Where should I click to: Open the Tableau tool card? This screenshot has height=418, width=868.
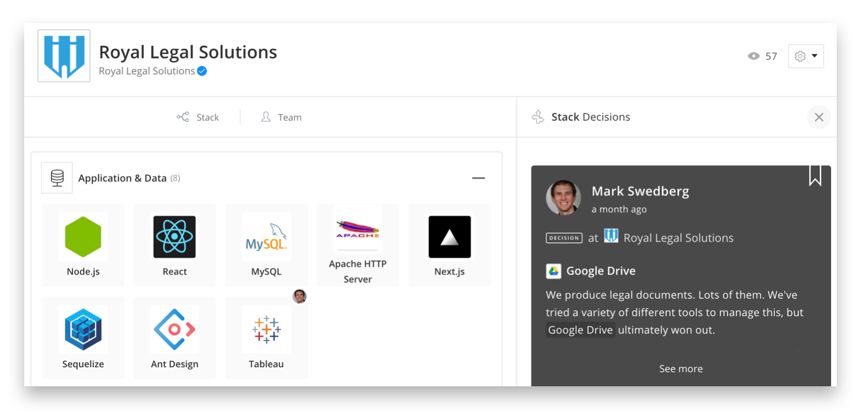(x=266, y=337)
